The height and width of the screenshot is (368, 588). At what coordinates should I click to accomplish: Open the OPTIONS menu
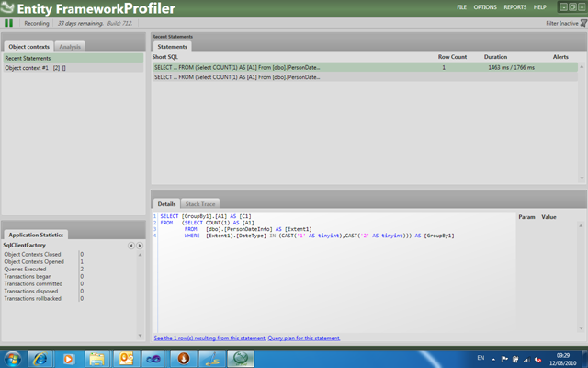(x=485, y=6)
